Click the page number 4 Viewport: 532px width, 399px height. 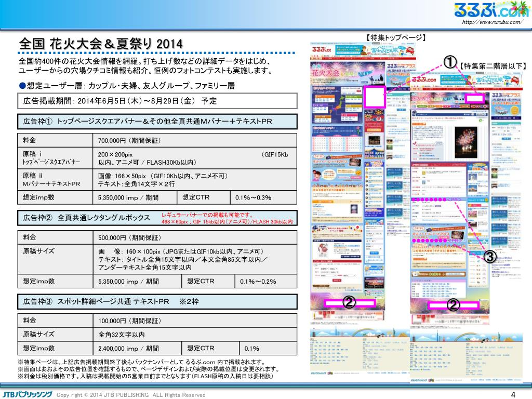(513, 395)
